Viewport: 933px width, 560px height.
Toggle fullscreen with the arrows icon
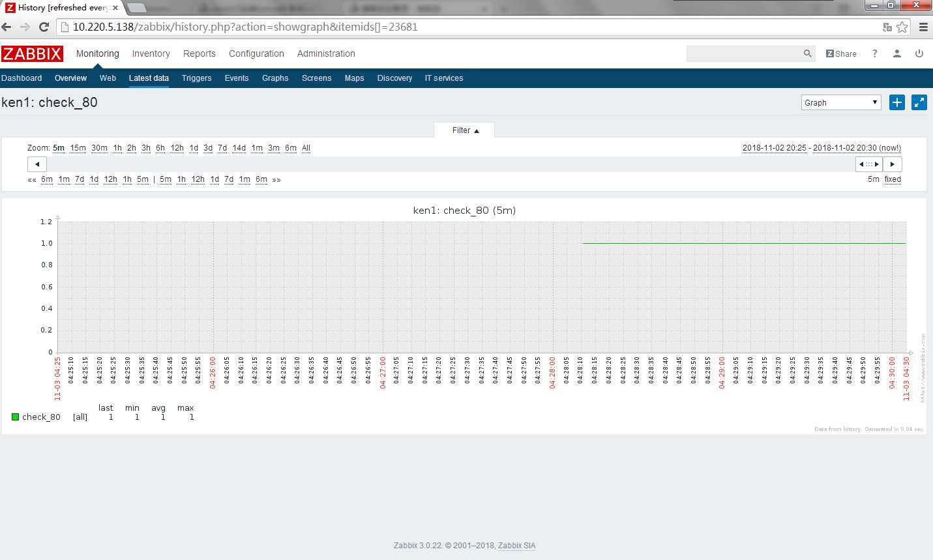919,102
